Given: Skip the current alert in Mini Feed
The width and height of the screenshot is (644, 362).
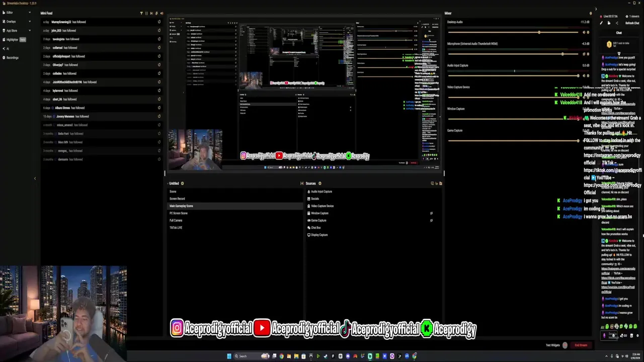Looking at the screenshot, I should coord(151,13).
